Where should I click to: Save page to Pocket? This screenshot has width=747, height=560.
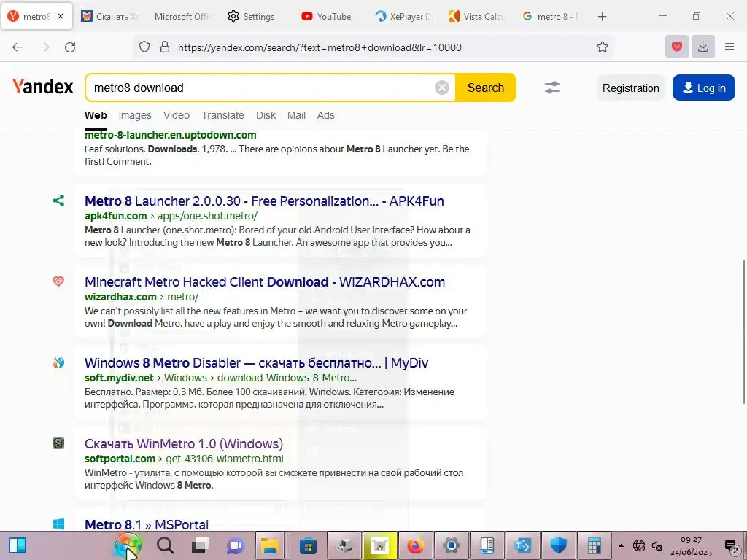pos(676,47)
